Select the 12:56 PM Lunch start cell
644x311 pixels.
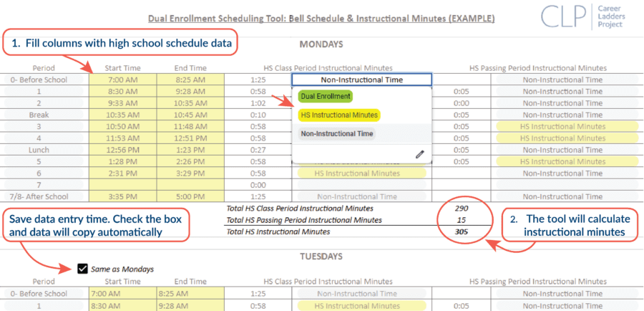coord(123,150)
